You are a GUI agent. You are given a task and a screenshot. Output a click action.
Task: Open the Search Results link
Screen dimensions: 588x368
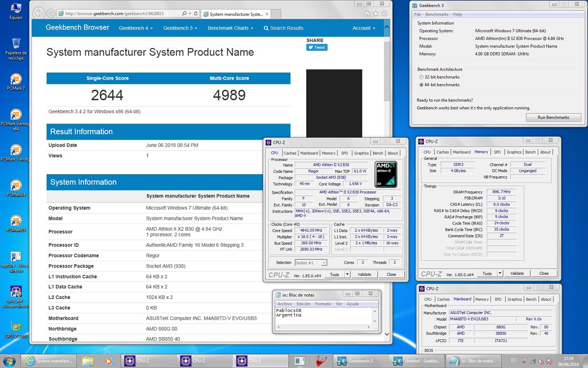tap(283, 28)
